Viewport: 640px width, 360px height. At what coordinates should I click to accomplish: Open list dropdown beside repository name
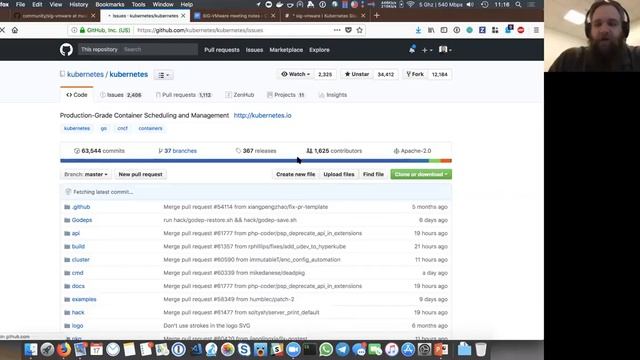[164, 75]
